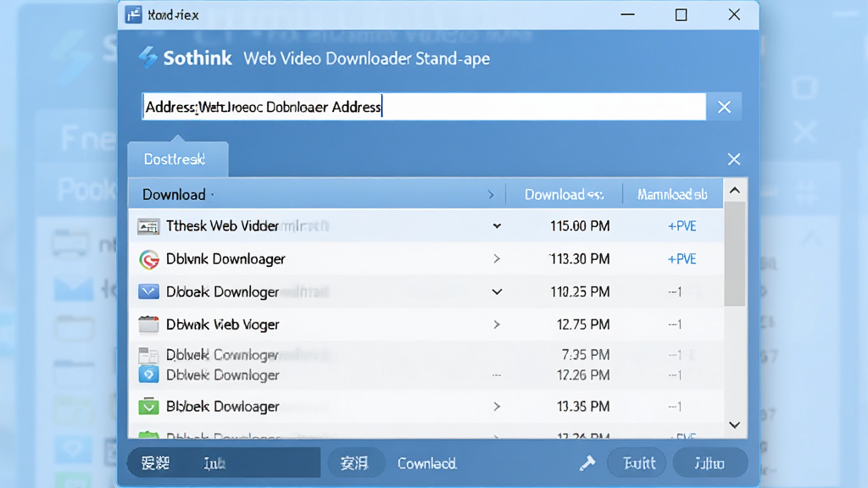Click the 12.75 PM time cell
868x488 pixels.
(583, 324)
